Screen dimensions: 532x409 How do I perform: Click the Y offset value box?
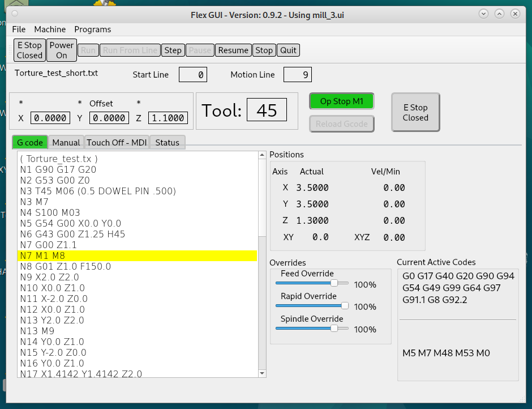click(109, 118)
